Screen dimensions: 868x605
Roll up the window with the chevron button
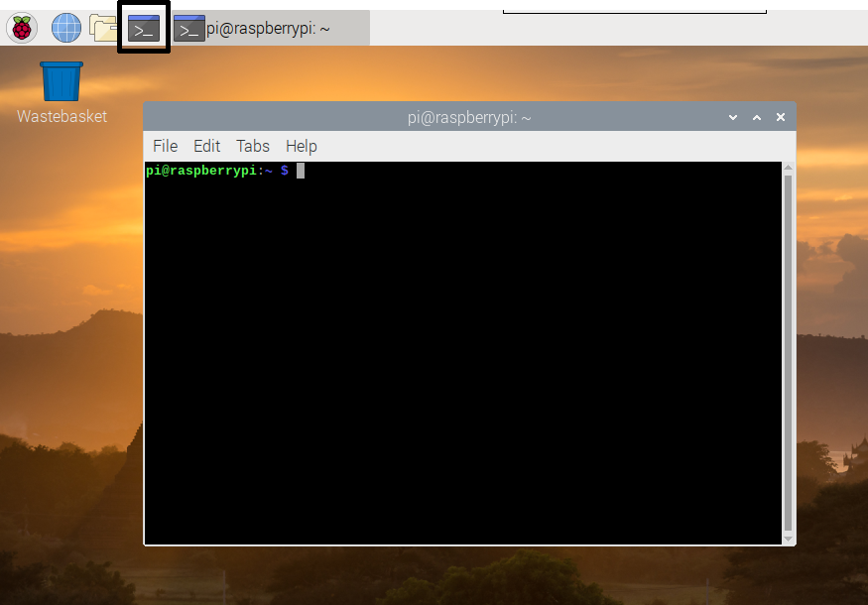pyautogui.click(x=732, y=116)
